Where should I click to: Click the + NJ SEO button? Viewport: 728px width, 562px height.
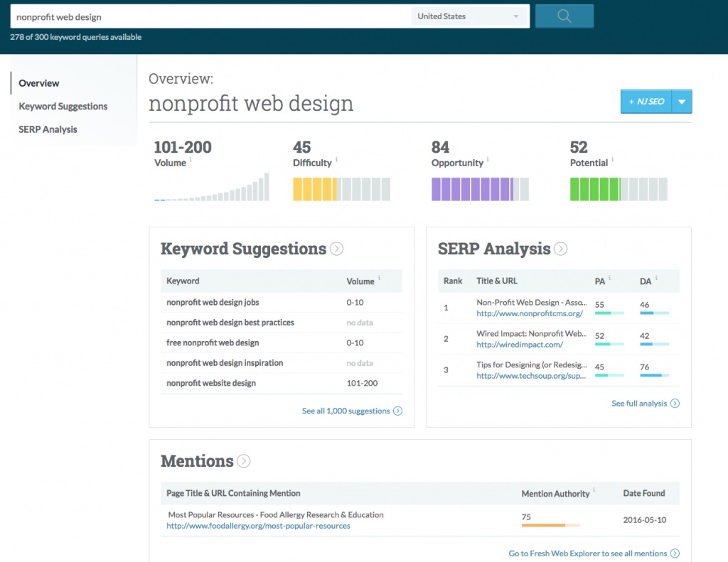click(x=646, y=102)
